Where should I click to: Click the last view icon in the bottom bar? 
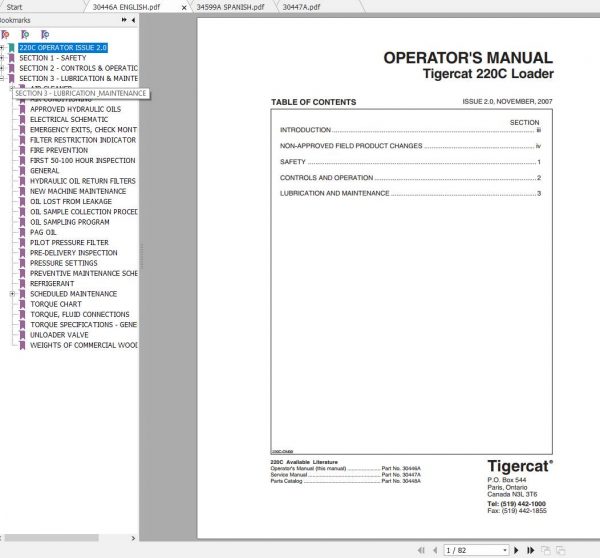tap(561, 550)
